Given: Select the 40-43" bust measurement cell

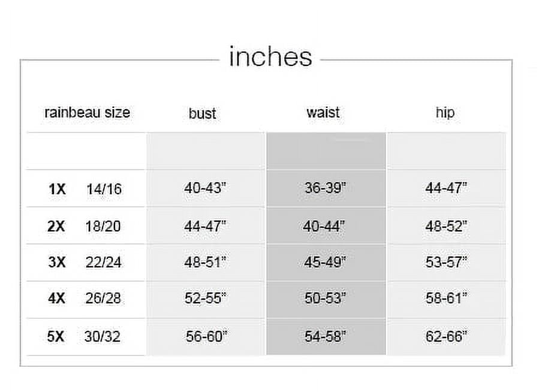Looking at the screenshot, I should coord(205,188).
